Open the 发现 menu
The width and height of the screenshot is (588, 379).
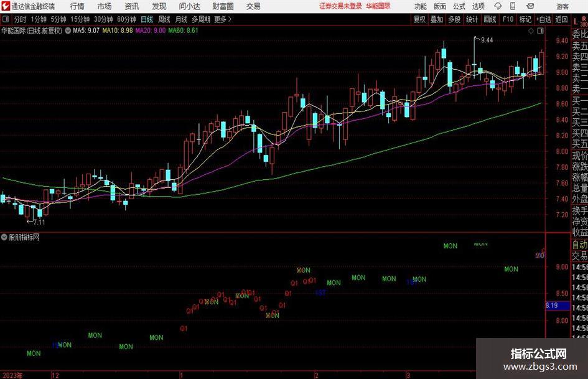click(159, 6)
